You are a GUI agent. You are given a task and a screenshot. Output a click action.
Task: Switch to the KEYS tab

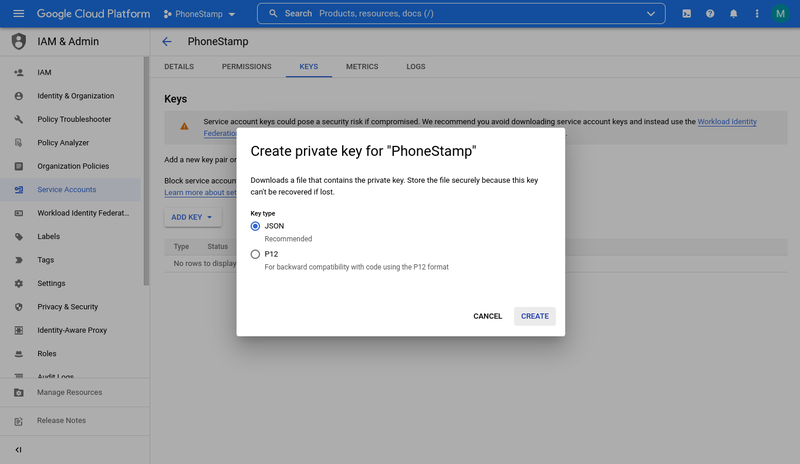309,67
